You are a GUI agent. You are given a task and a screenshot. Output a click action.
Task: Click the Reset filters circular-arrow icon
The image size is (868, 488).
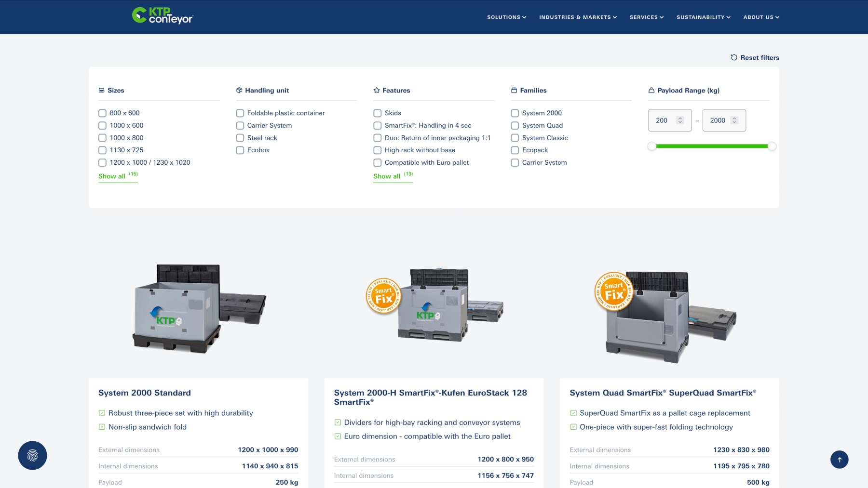click(x=734, y=57)
